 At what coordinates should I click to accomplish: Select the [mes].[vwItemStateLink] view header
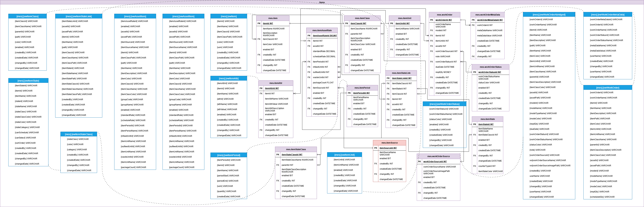click(79, 16)
